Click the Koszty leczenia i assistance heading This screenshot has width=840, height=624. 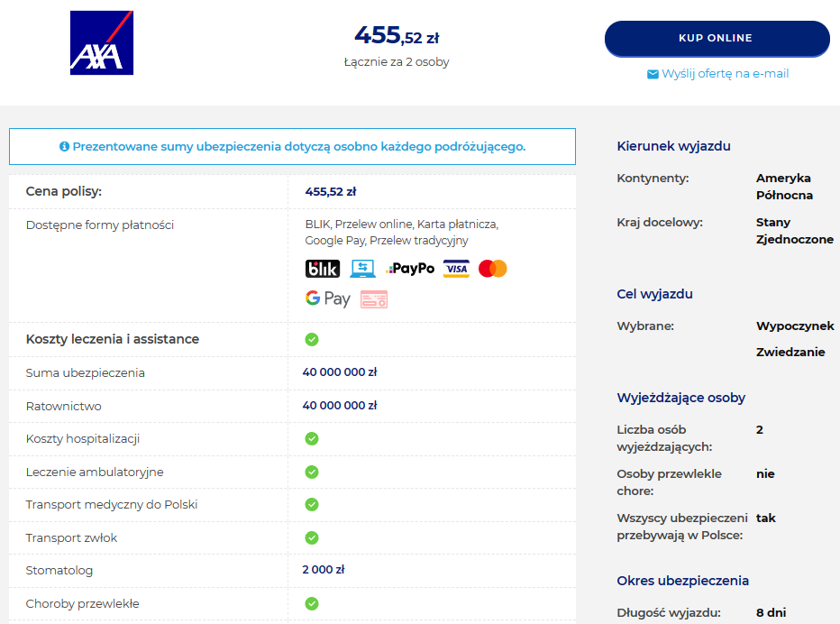coord(113,339)
